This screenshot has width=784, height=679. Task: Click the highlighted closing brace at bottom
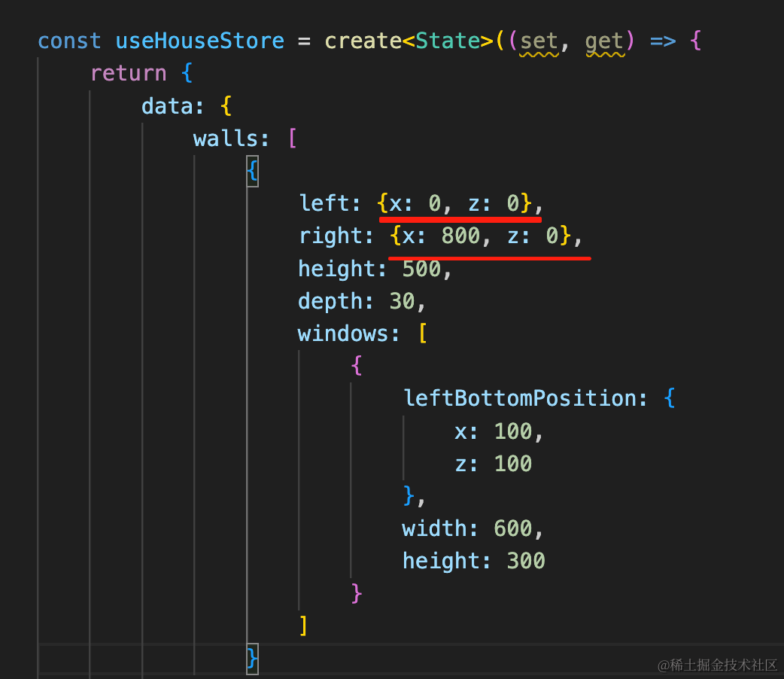point(253,659)
